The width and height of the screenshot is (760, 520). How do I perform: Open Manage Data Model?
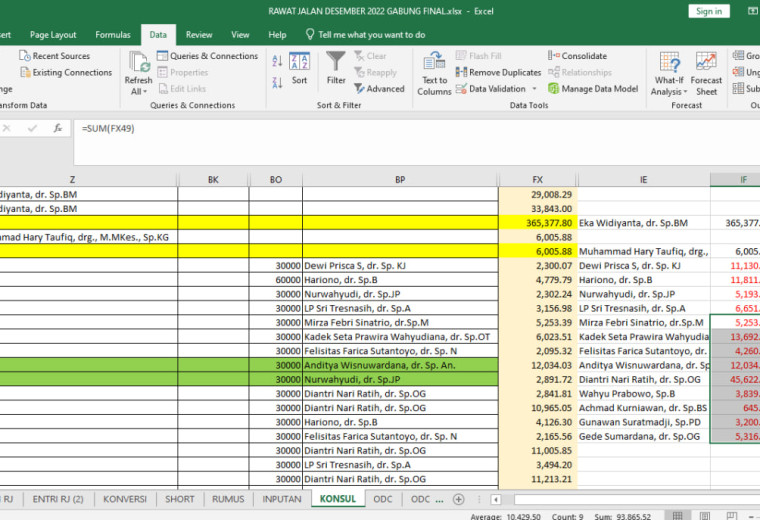click(x=593, y=89)
